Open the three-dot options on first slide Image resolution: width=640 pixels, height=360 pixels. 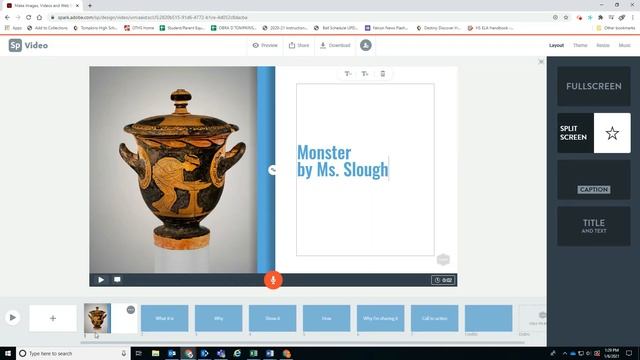click(131, 310)
